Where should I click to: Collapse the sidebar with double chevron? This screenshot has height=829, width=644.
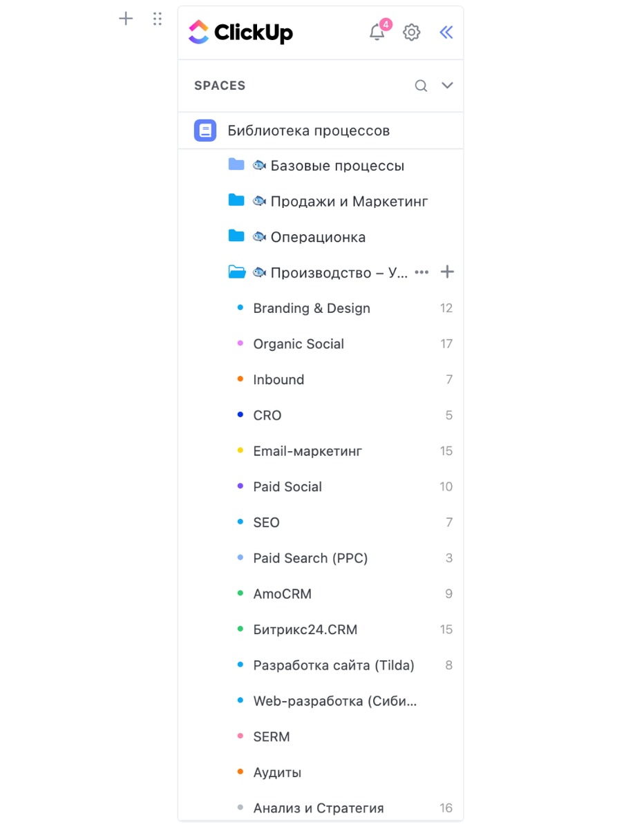coord(446,32)
